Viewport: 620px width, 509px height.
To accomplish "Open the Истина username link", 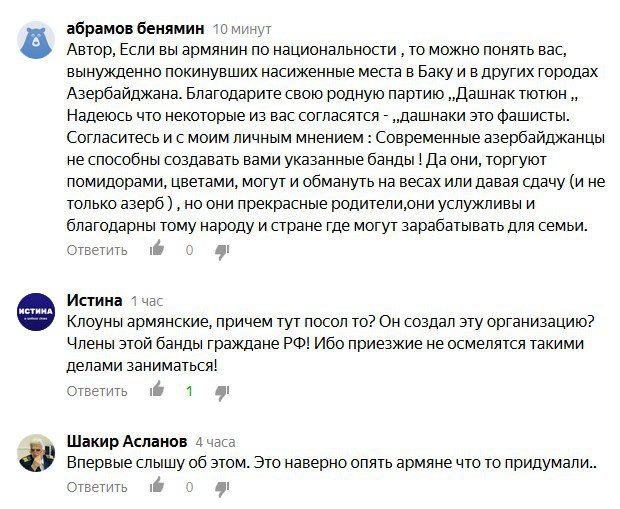I will tap(94, 300).
